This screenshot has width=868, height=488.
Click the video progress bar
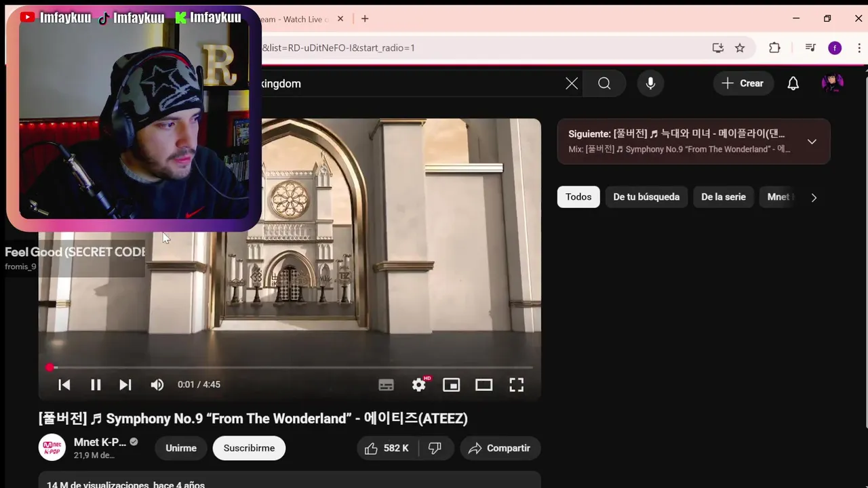tap(290, 367)
